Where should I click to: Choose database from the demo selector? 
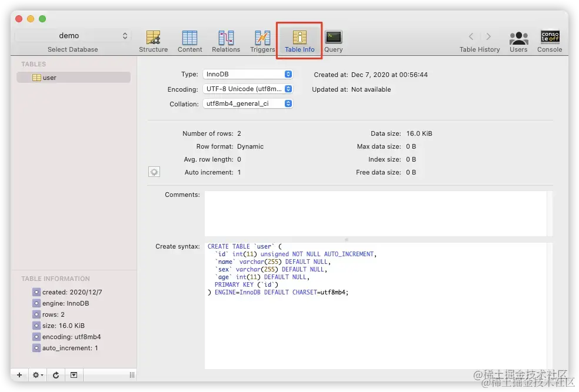pos(73,36)
